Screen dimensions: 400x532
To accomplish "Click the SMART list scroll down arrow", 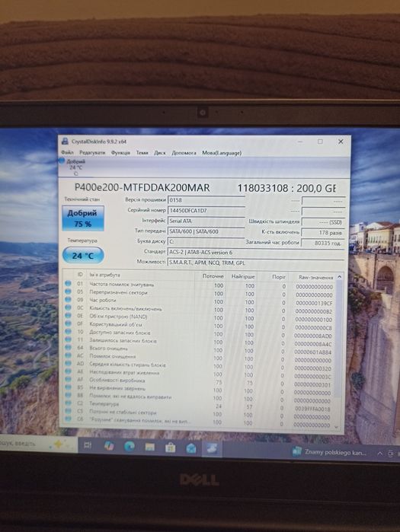I will click(x=337, y=427).
